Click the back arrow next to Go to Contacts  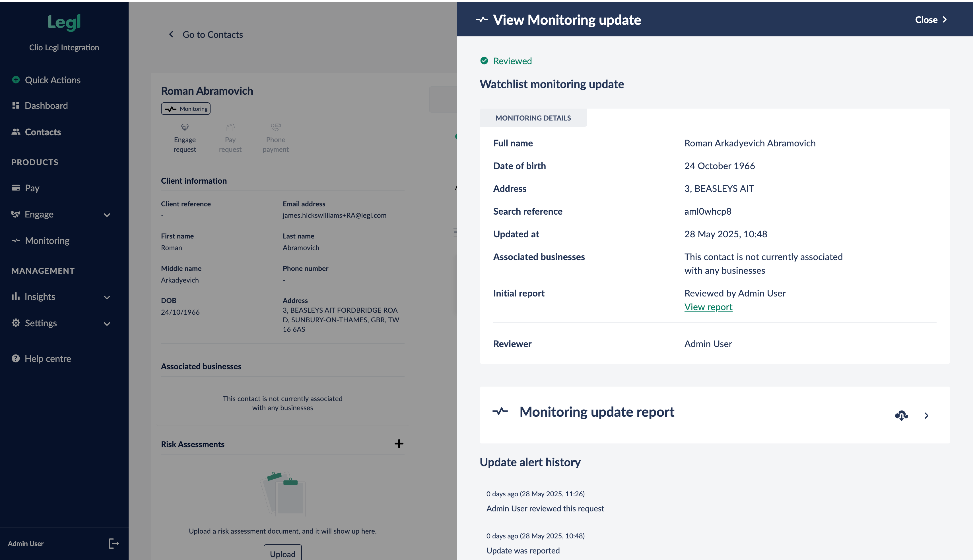(171, 34)
